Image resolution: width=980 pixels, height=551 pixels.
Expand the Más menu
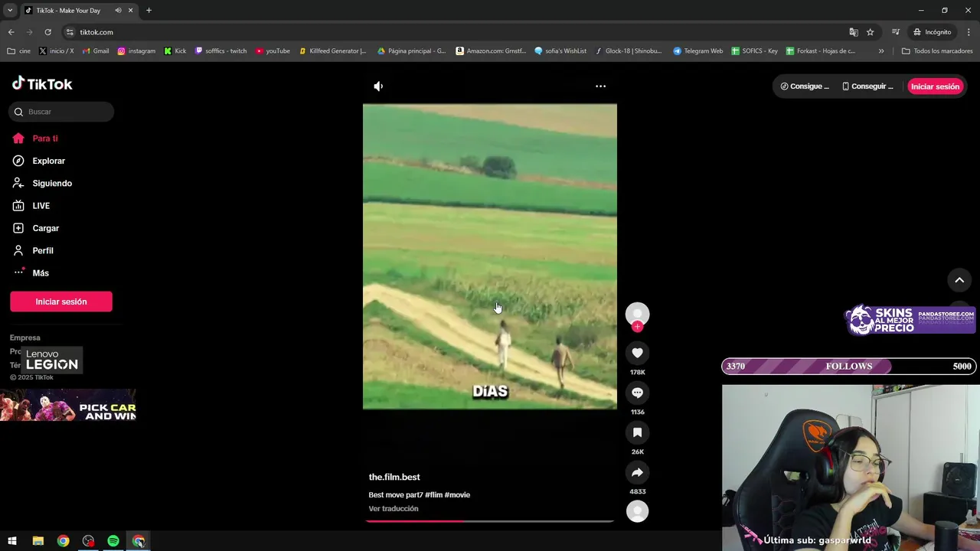coord(41,273)
